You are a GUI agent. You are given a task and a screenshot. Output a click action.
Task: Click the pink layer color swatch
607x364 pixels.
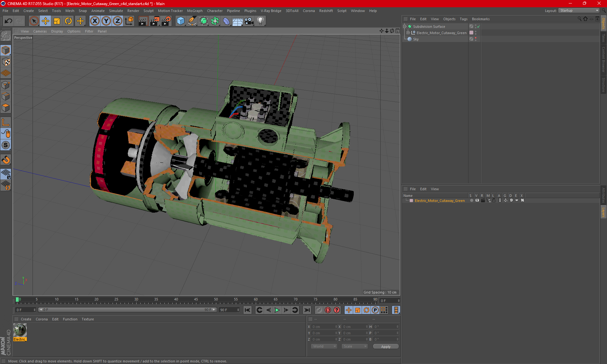pyautogui.click(x=411, y=201)
